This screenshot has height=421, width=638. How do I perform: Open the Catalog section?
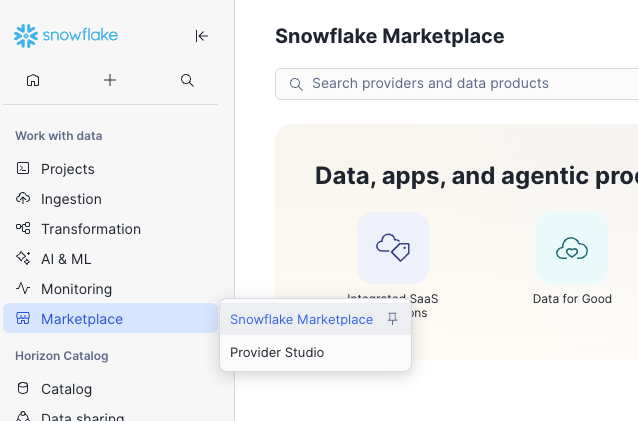pyautogui.click(x=66, y=389)
